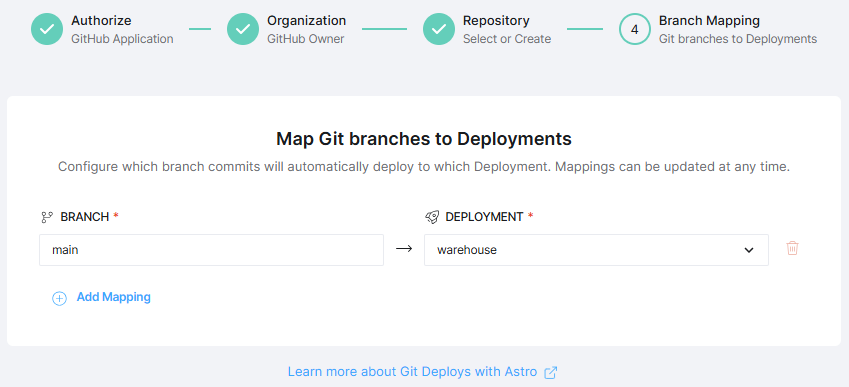The height and width of the screenshot is (387, 849).
Task: Click the rocket icon beside DEPLOYMENT
Action: coord(432,218)
